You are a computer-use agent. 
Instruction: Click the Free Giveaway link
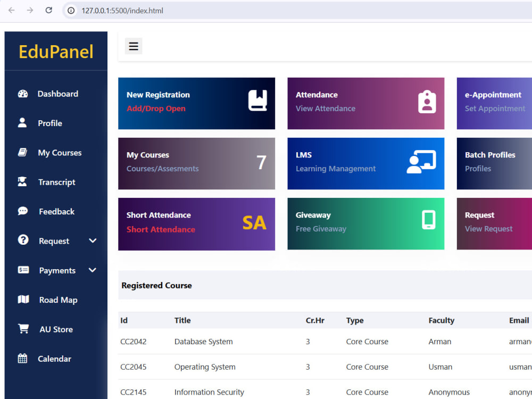point(321,229)
